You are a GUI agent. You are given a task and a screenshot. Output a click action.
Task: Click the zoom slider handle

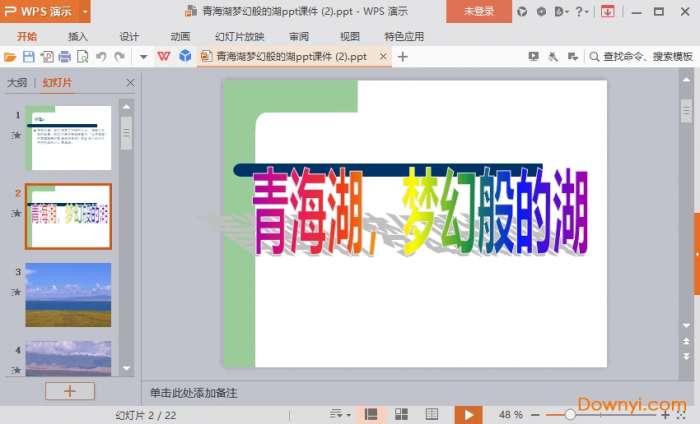tap(570, 414)
